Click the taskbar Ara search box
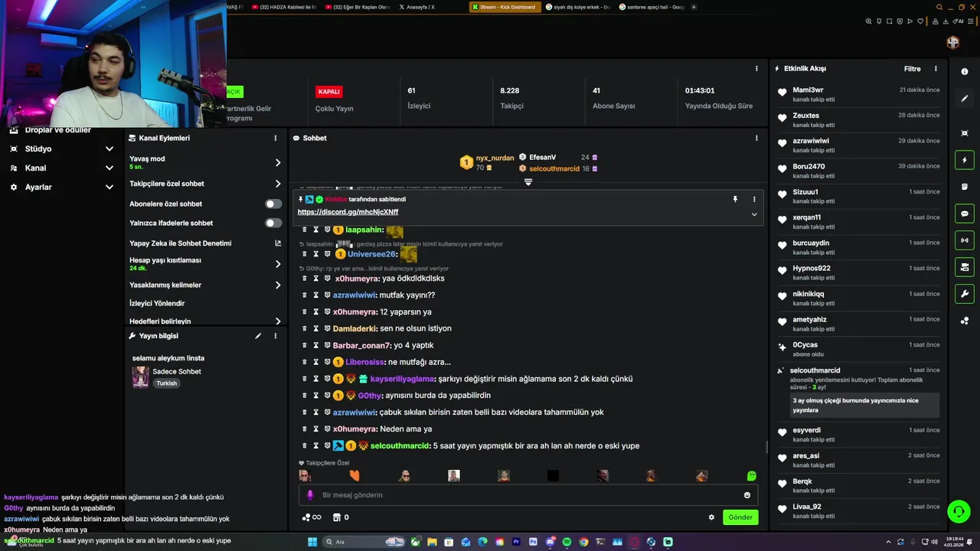Image resolution: width=980 pixels, height=551 pixels. tap(364, 542)
